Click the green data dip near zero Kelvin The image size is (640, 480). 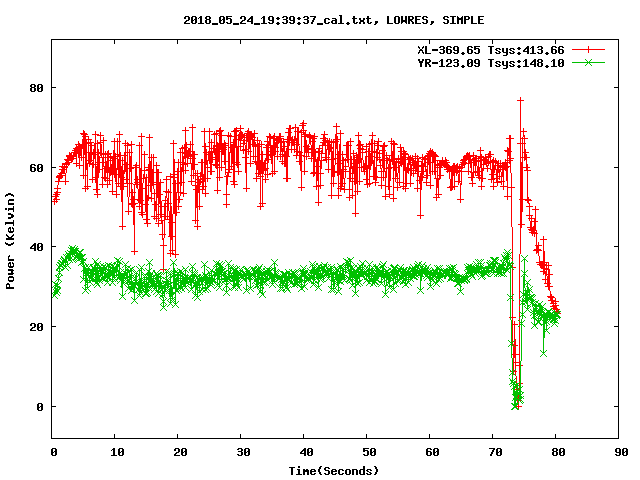(515, 406)
